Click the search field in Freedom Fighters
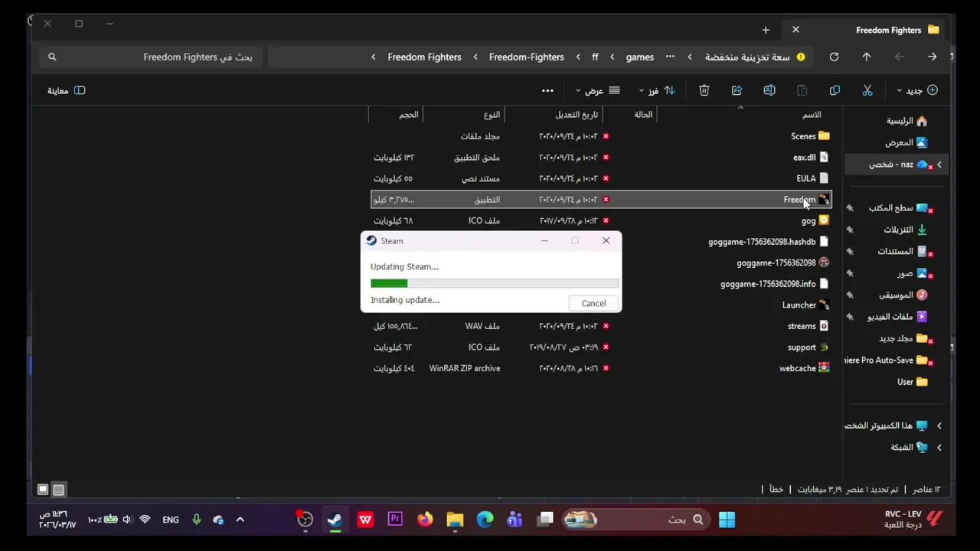This screenshot has height=551, width=980. pos(152,57)
